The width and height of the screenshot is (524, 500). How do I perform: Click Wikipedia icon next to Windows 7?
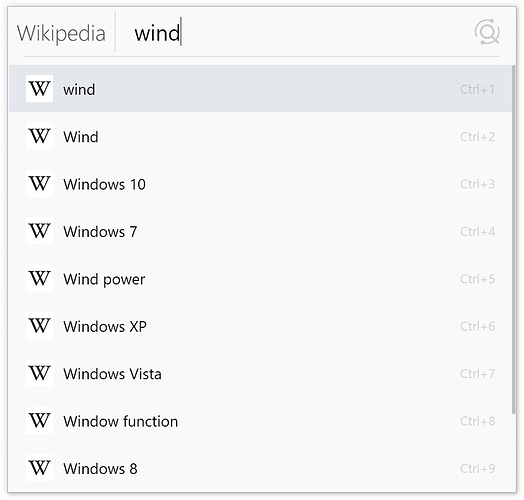[39, 231]
